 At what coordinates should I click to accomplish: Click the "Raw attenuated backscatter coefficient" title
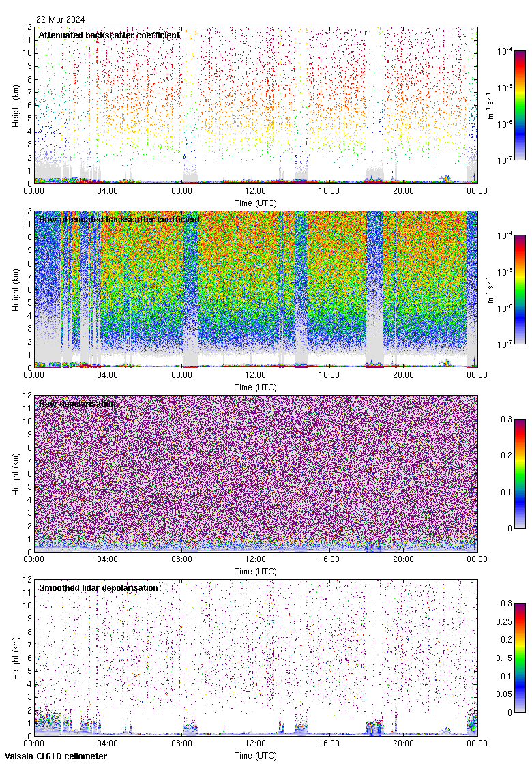pos(119,220)
